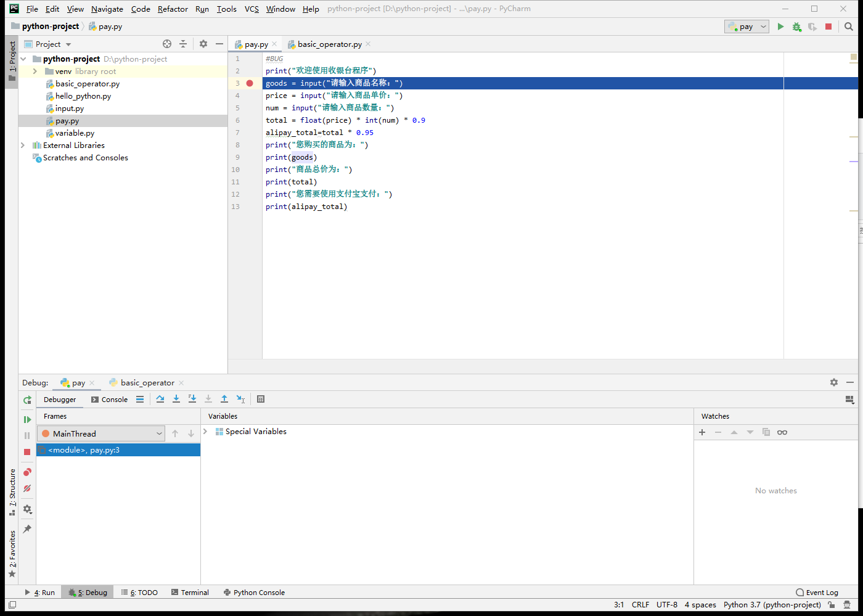Open Search Everywhere magnifier icon
863x616 pixels.
pyautogui.click(x=849, y=27)
